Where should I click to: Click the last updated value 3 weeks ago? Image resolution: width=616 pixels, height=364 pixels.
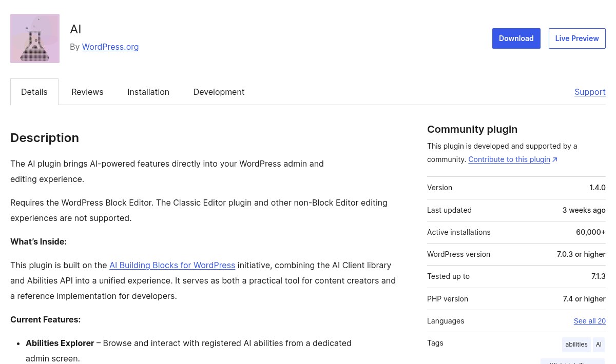(584, 210)
